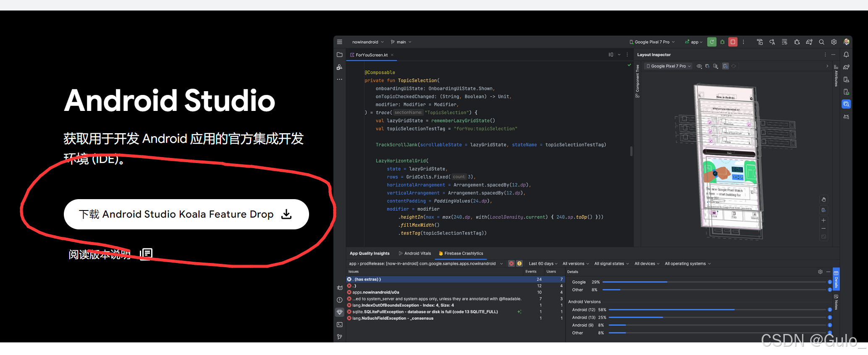Click the Apply Code Changes icon
868x355 pixels.
772,42
